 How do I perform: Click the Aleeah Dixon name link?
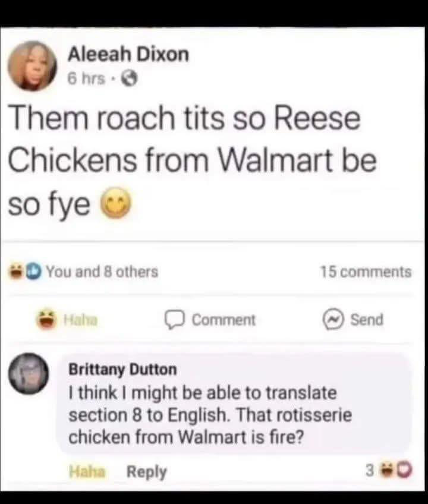tap(128, 54)
